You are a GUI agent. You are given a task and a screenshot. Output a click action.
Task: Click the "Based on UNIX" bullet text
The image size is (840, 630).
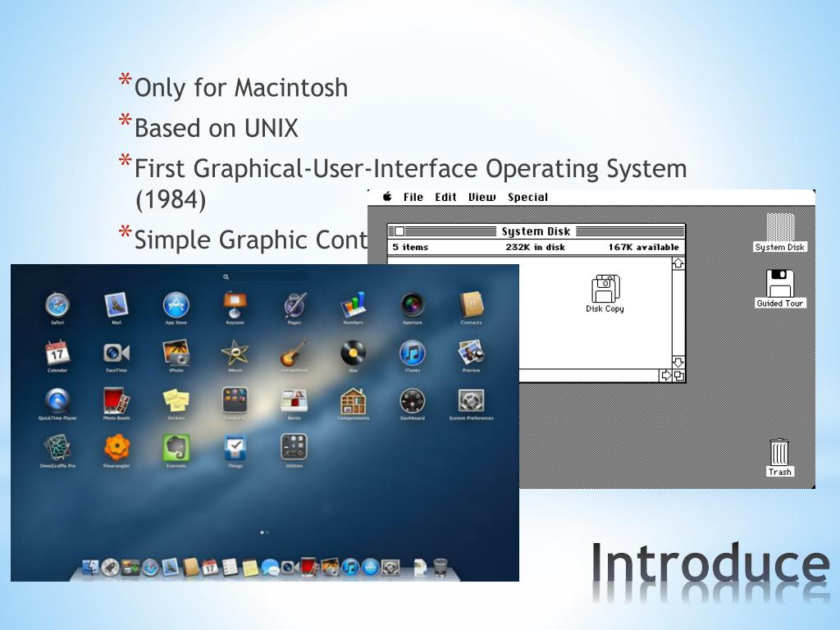coord(216,128)
